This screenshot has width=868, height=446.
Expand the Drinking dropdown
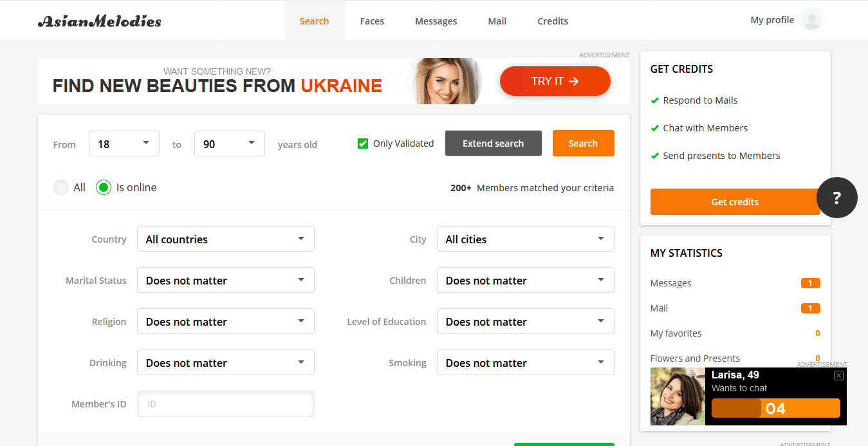[226, 362]
